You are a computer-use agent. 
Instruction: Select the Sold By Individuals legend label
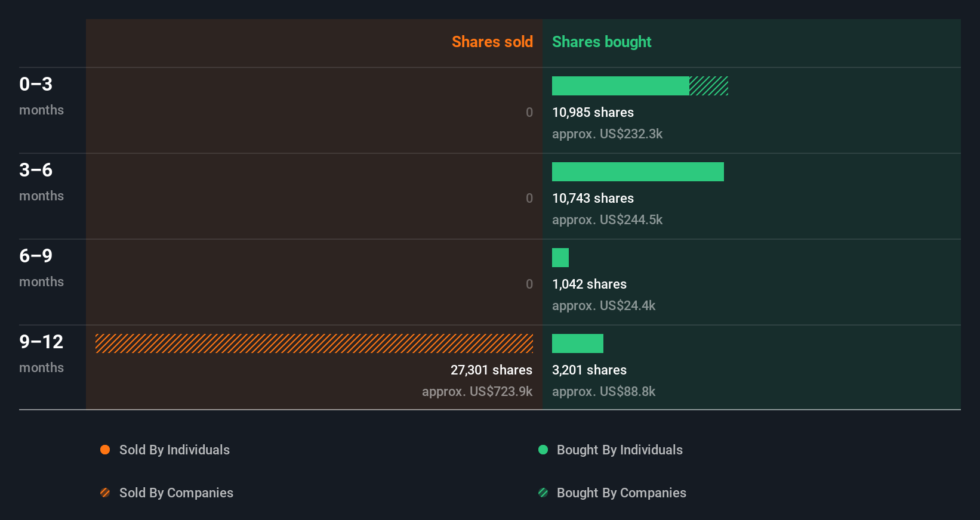coord(174,450)
